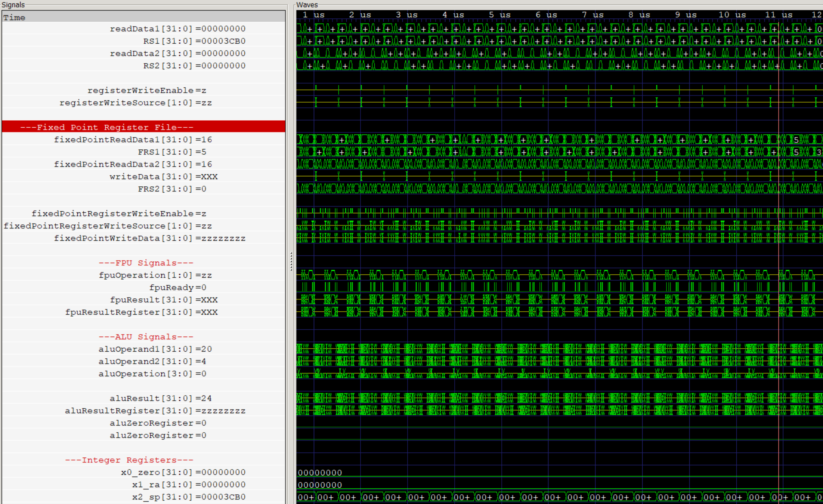Select the FRS2[31:0] =0 signal
823x504 pixels.
coord(144,189)
